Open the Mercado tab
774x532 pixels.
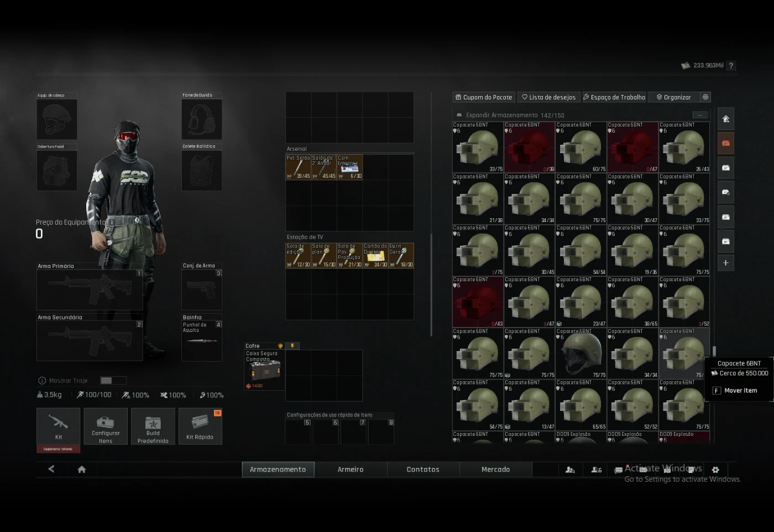coord(495,470)
